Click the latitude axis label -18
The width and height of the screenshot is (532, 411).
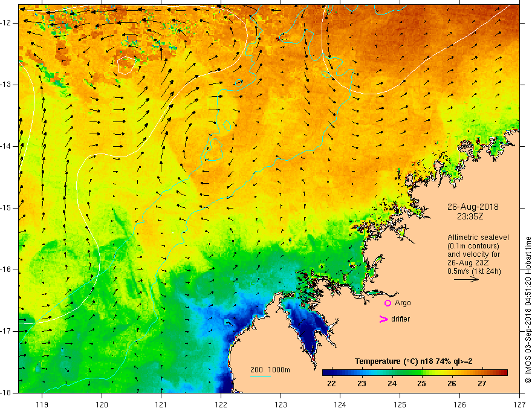(7, 393)
